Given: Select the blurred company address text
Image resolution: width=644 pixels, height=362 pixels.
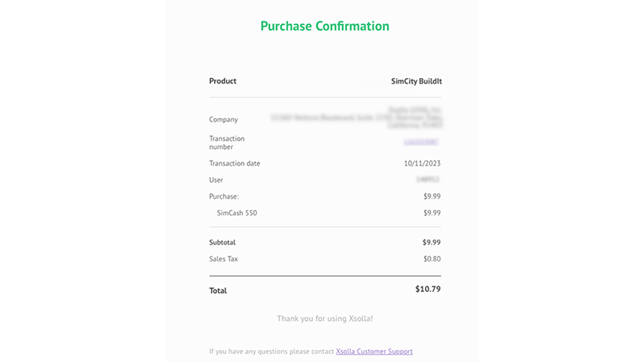Looking at the screenshot, I should (x=357, y=117).
